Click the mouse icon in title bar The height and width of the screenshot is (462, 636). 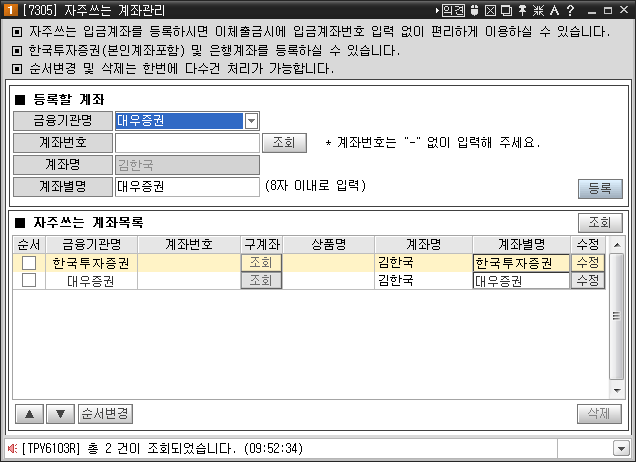(475, 10)
